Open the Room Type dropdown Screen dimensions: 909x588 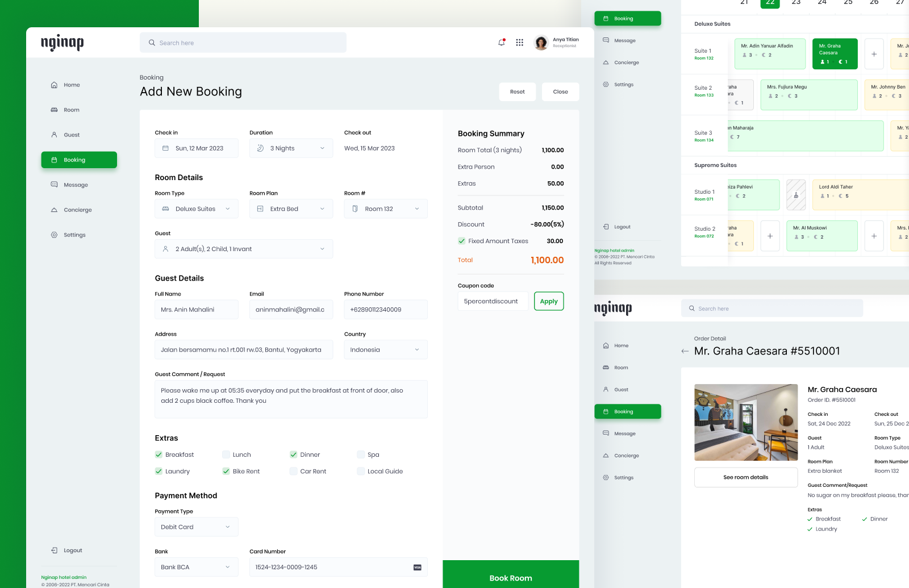click(196, 208)
